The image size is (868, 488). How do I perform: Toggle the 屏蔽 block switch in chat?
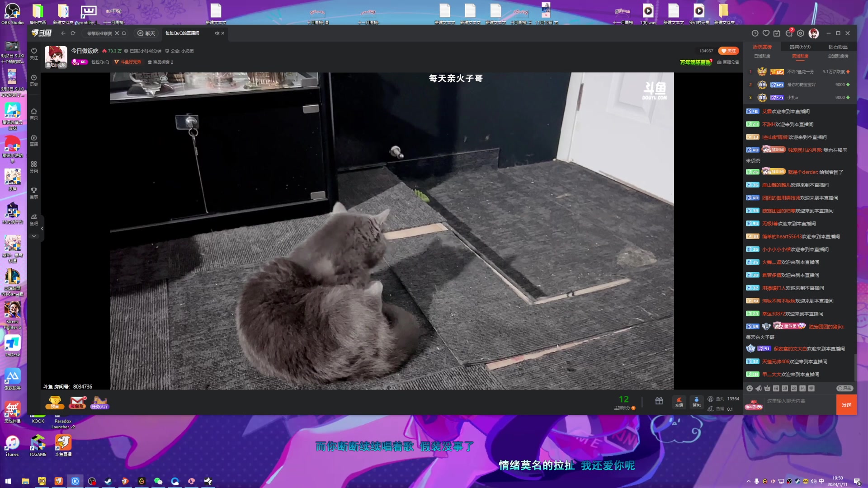click(x=844, y=389)
